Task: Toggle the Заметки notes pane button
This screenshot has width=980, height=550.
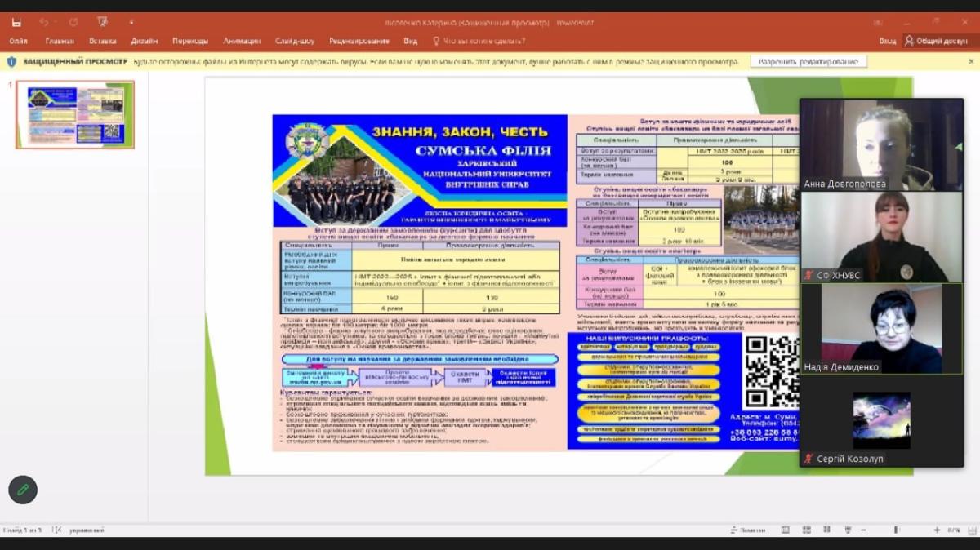Action: tap(747, 530)
